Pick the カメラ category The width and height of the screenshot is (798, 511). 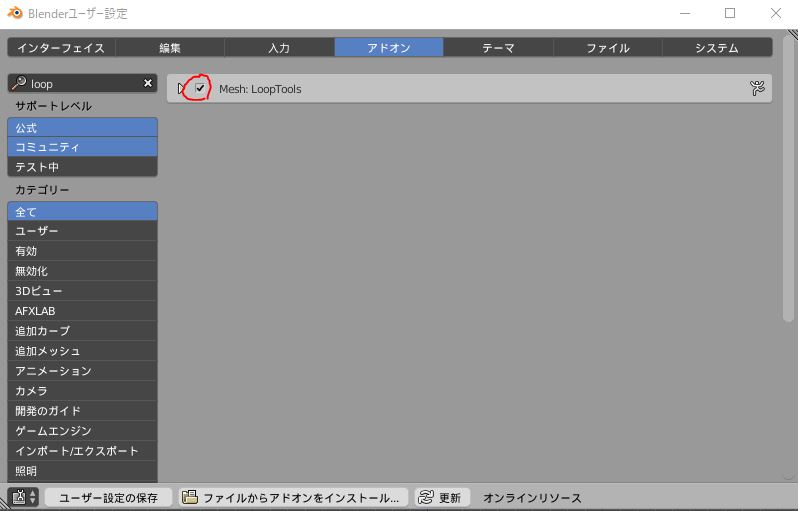[82, 391]
